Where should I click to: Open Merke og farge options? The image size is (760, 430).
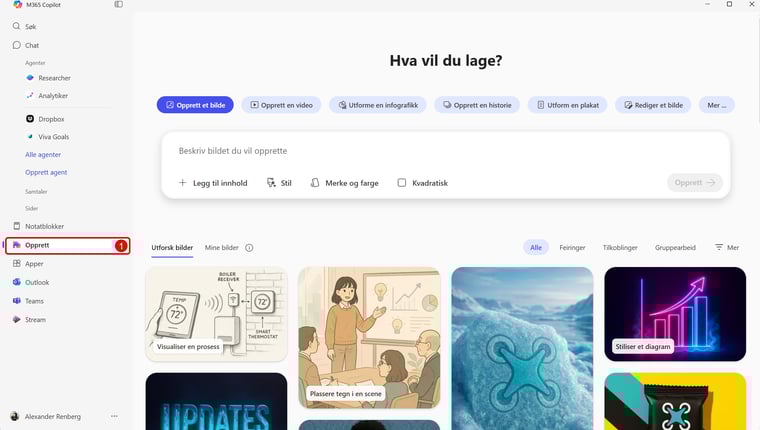pos(345,183)
